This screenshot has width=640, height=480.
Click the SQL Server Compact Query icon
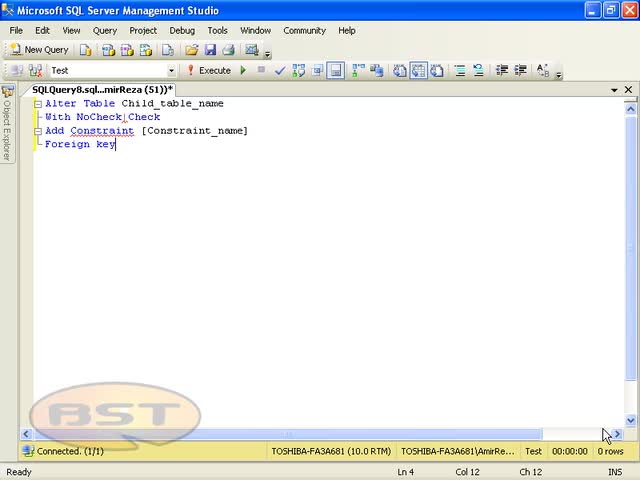pyautogui.click(x=168, y=50)
